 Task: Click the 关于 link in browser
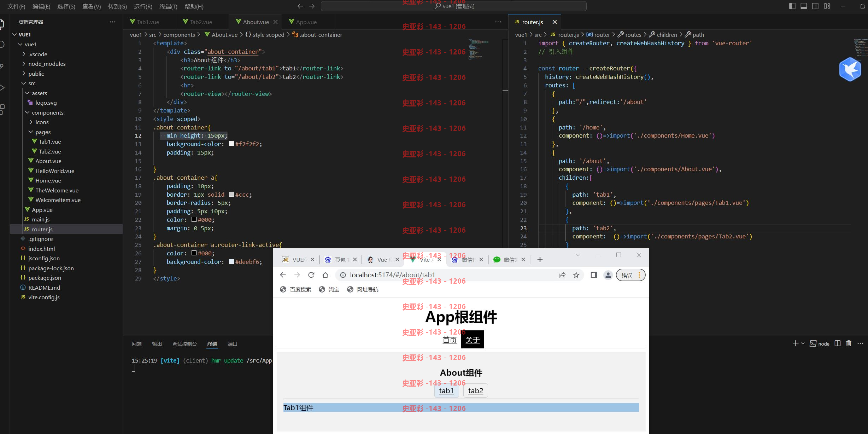[473, 340]
